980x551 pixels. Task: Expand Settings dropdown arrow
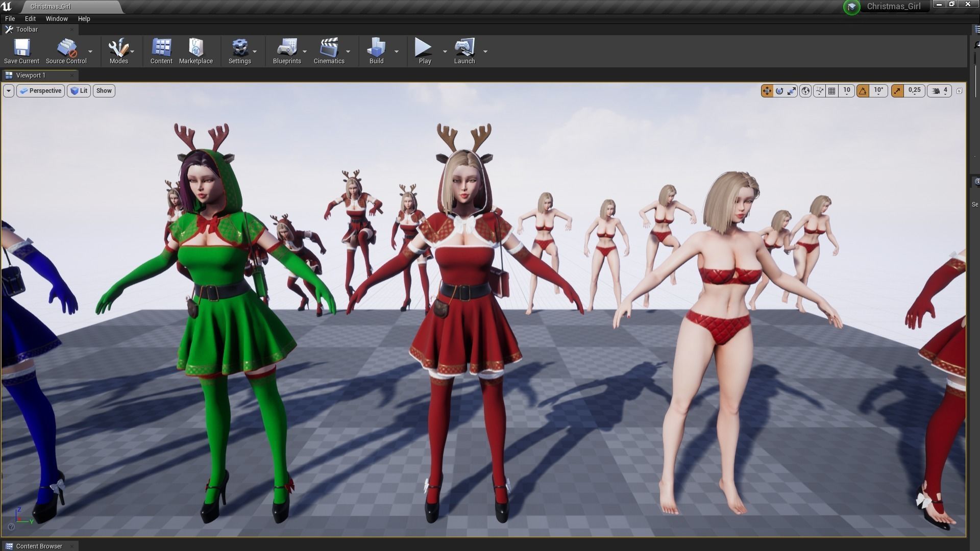coord(255,52)
